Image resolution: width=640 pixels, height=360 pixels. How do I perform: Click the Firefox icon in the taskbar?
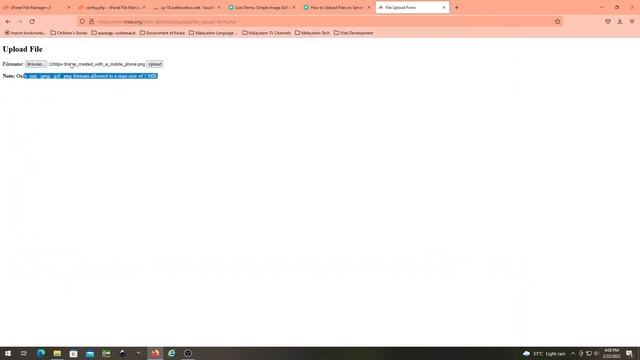click(155, 353)
